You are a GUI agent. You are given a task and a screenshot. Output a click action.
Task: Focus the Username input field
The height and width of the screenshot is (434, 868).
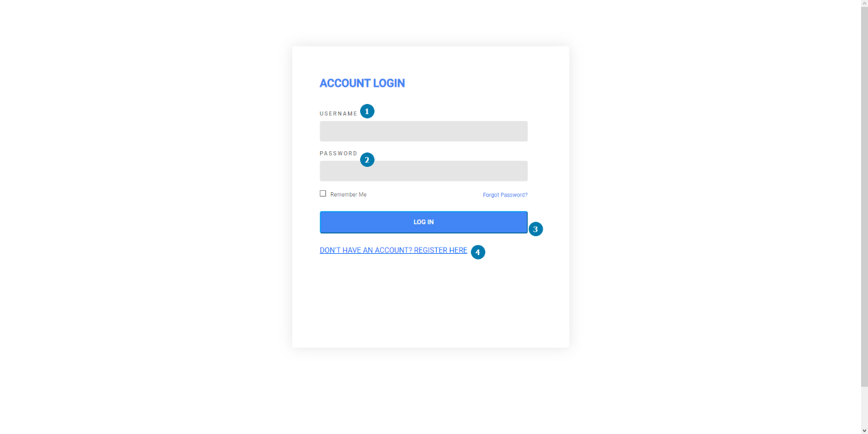click(x=424, y=131)
